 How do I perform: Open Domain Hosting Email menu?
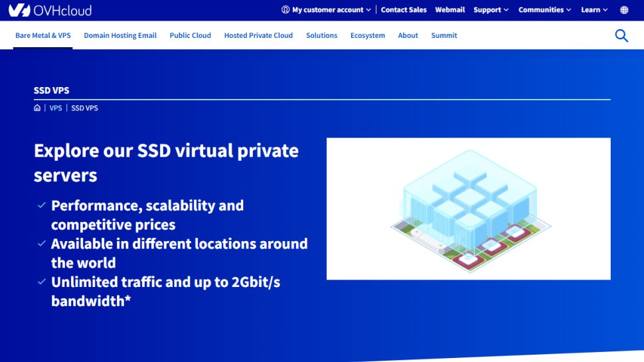coord(120,35)
